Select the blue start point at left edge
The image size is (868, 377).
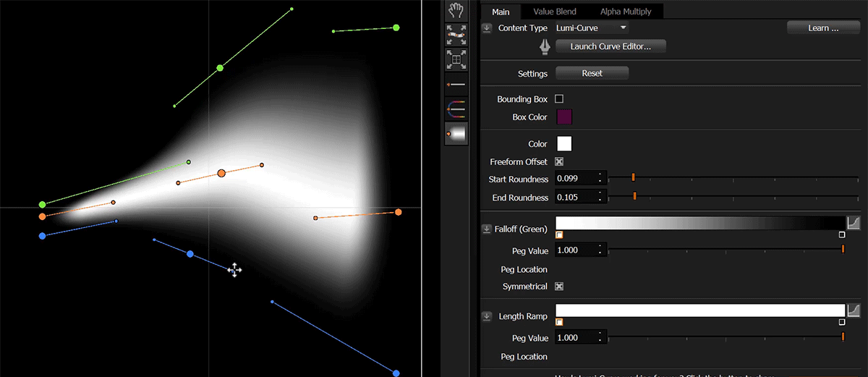[43, 236]
